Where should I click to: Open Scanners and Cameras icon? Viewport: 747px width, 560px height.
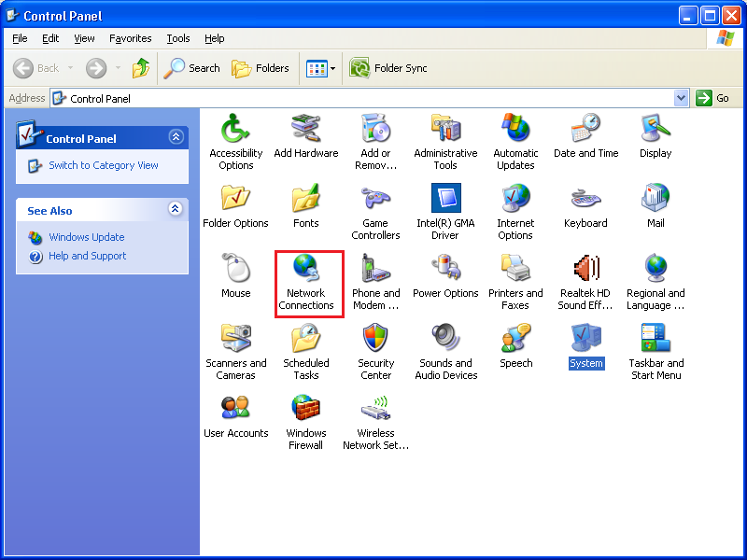(x=236, y=352)
